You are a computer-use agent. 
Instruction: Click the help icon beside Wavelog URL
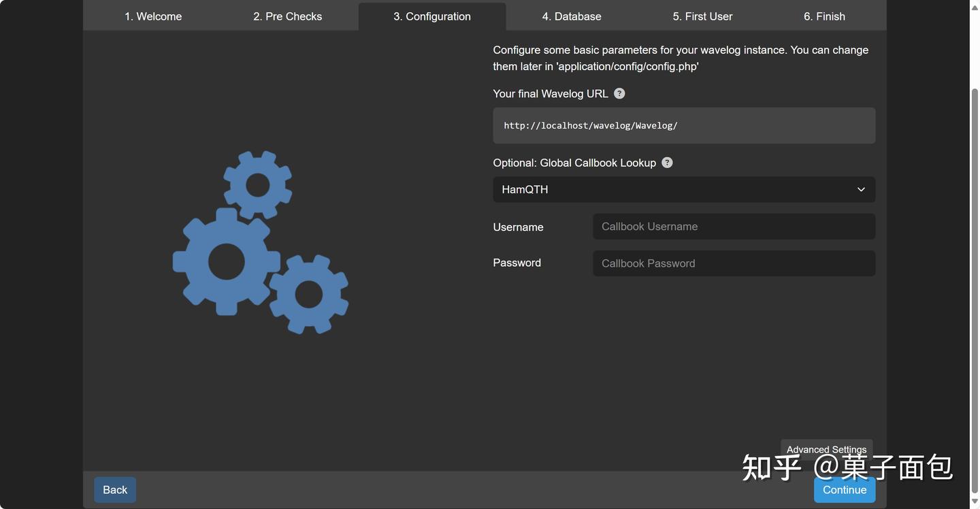[x=619, y=94]
